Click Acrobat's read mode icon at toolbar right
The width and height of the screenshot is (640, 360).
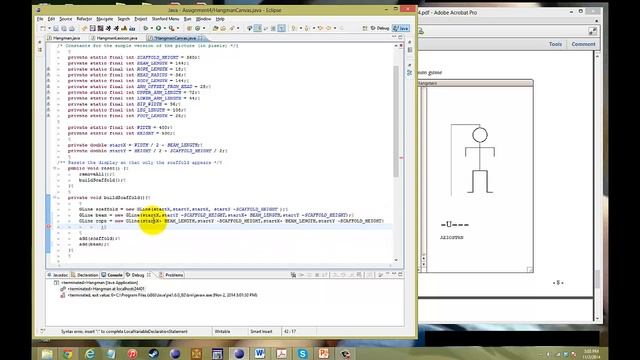click(592, 31)
